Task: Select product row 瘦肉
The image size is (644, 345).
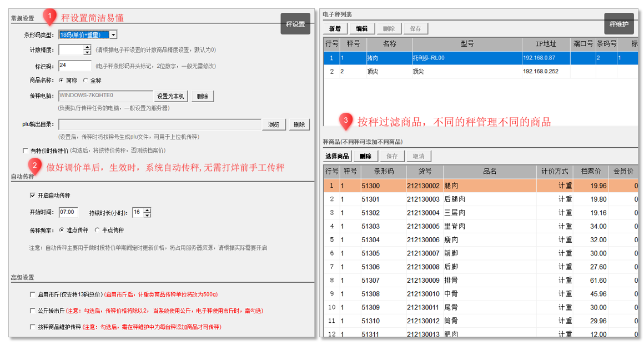Action: 481,240
